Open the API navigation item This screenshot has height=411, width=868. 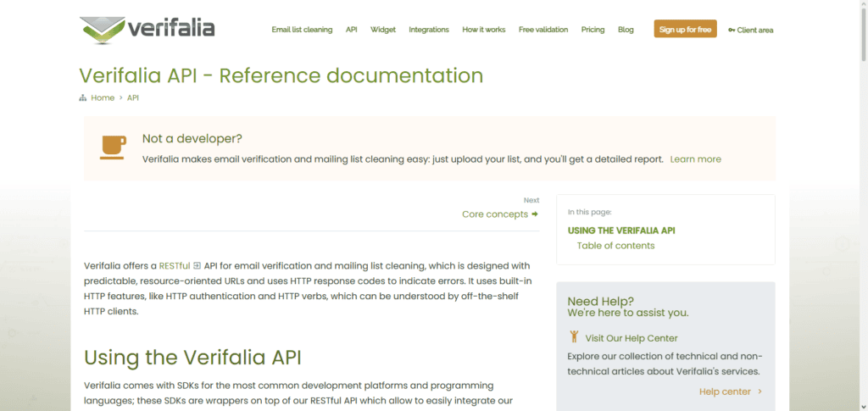[352, 30]
